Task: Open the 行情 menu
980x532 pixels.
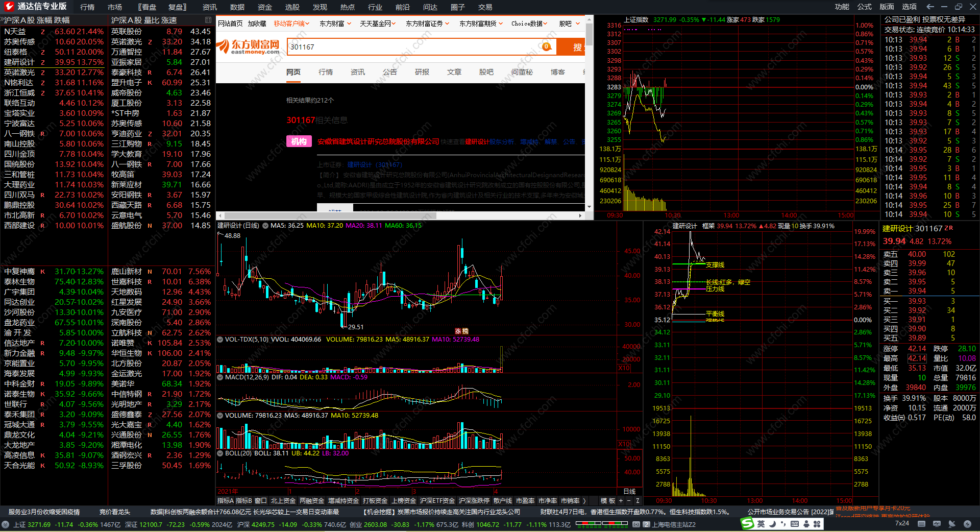Action: pos(87,7)
